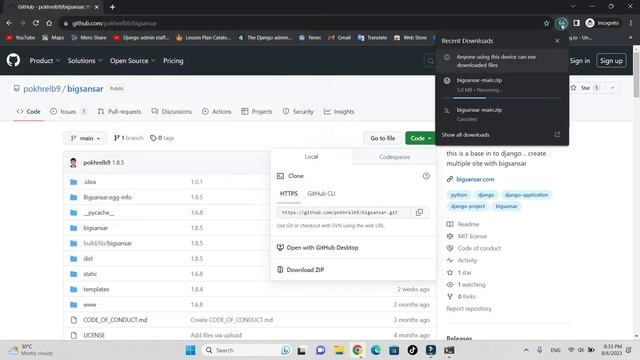Open the Pricing page
The height and width of the screenshot is (360, 640).
(x=173, y=60)
